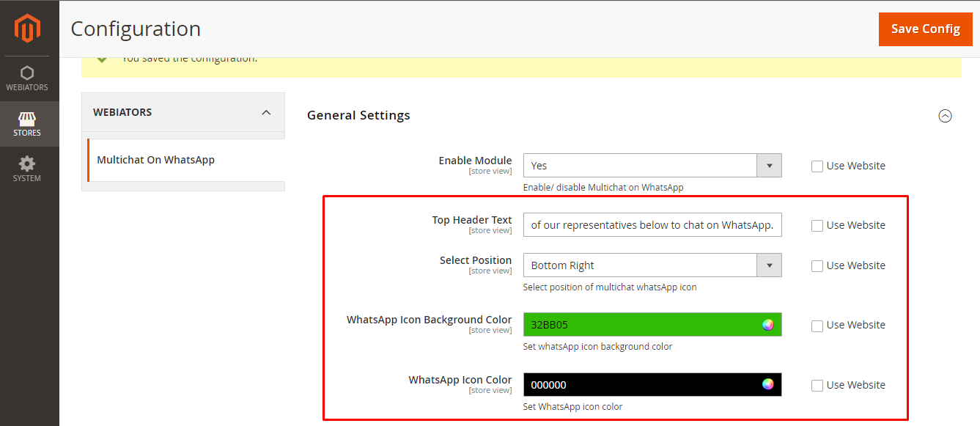Open color wheel for Icon Background Color
The height and width of the screenshot is (426, 980).
(767, 325)
